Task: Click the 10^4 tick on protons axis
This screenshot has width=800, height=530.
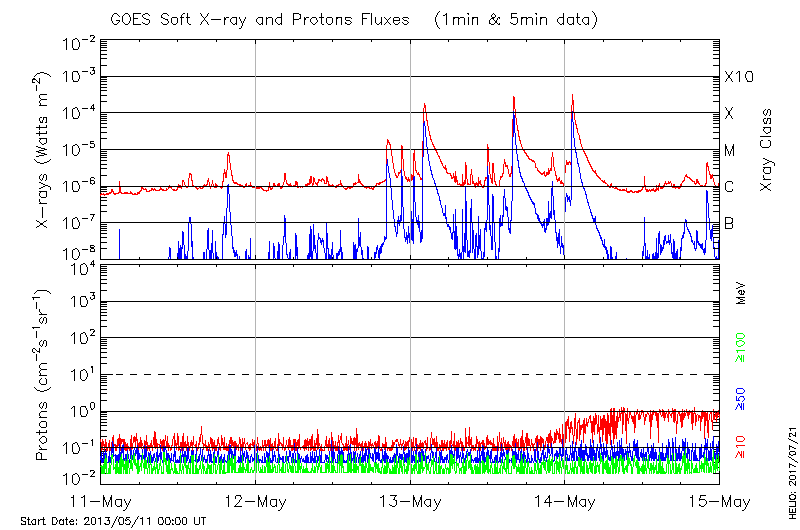Action: (x=80, y=265)
